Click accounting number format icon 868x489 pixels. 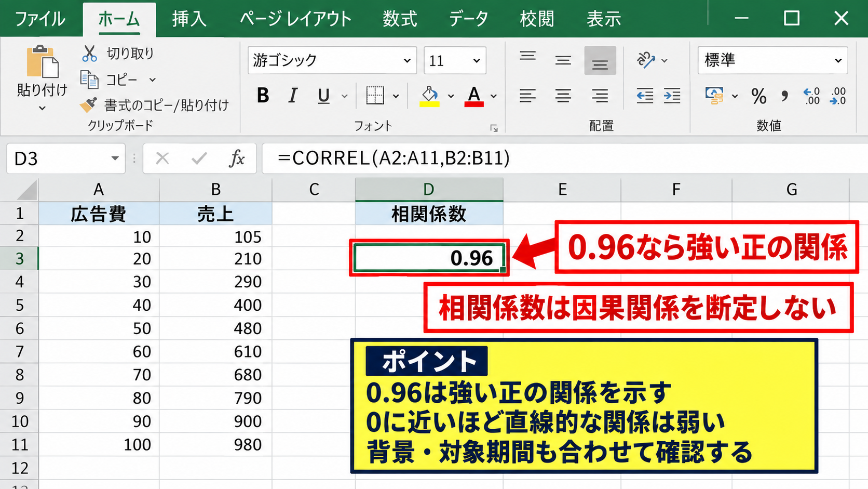point(714,96)
